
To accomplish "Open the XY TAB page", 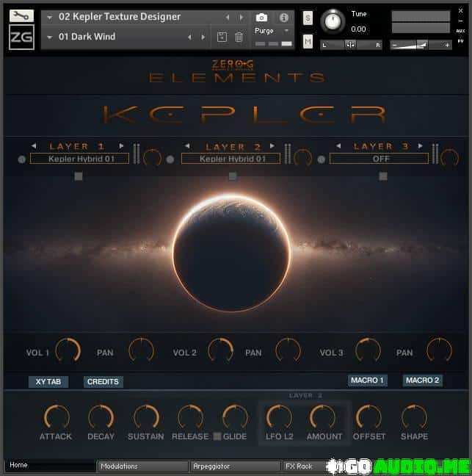I will [48, 381].
